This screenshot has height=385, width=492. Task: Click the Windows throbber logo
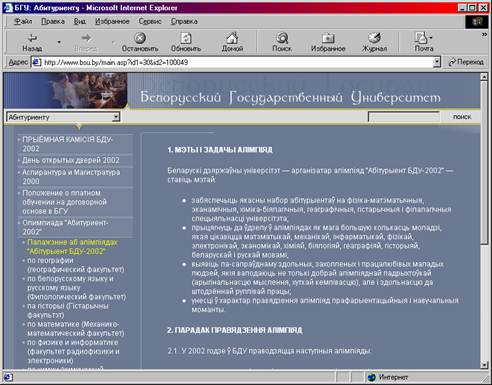(477, 22)
